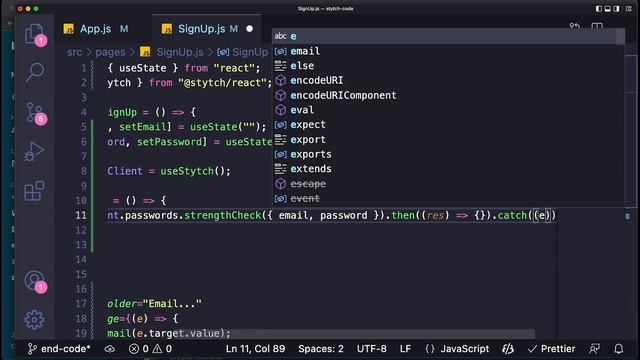Choose the export keyword suggestion
Screen dimensions: 640x360
coord(448,140)
